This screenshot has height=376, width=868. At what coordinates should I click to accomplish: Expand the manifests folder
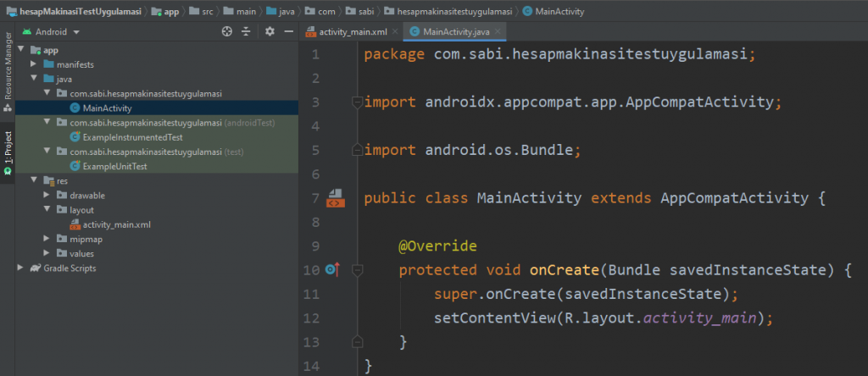click(34, 64)
